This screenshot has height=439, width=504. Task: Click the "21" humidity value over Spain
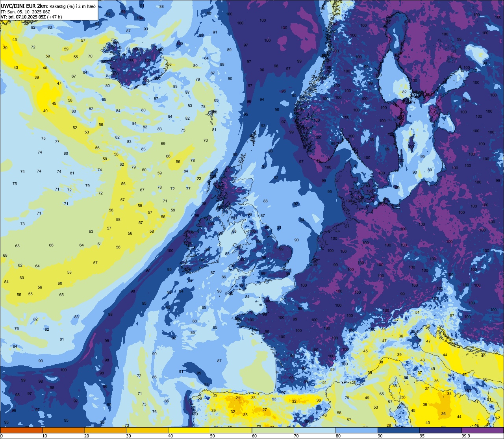click(238, 398)
